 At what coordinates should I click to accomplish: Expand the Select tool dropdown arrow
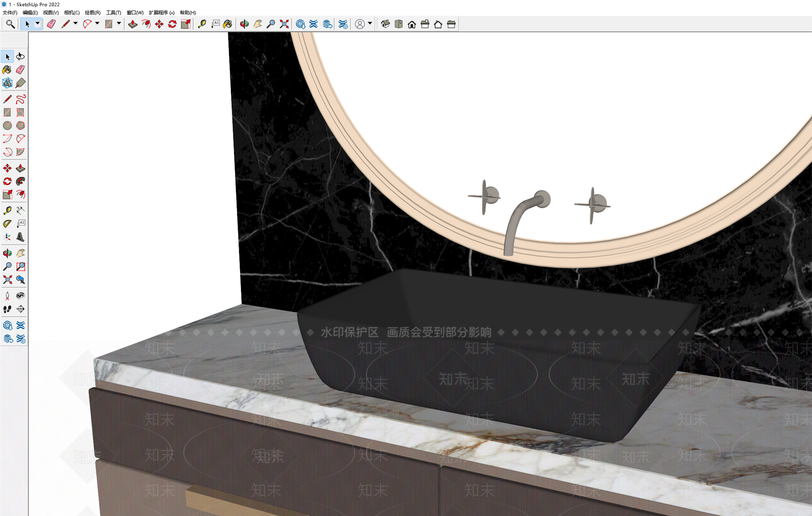click(x=37, y=23)
